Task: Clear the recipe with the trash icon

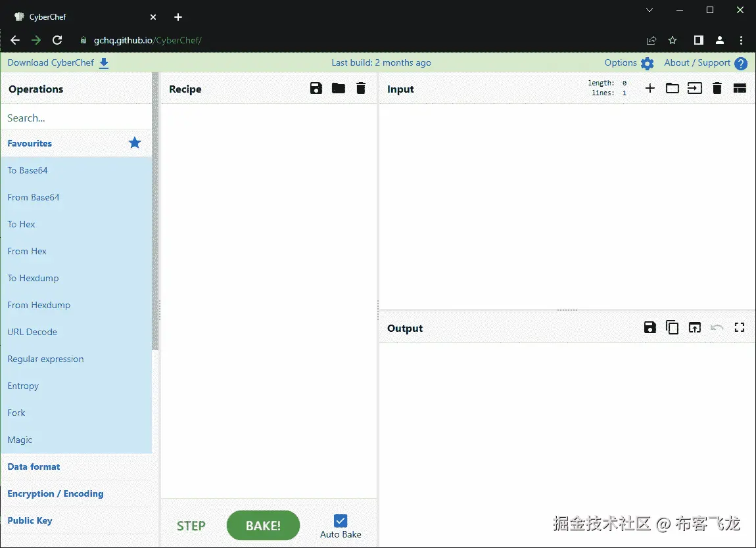Action: click(x=360, y=88)
